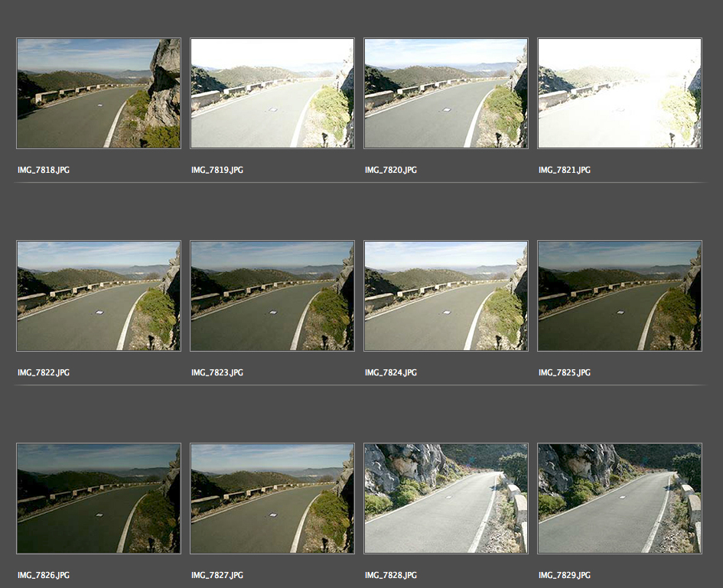Click the IMG_7818.JPG filename label
The height and width of the screenshot is (588, 723).
(x=44, y=170)
